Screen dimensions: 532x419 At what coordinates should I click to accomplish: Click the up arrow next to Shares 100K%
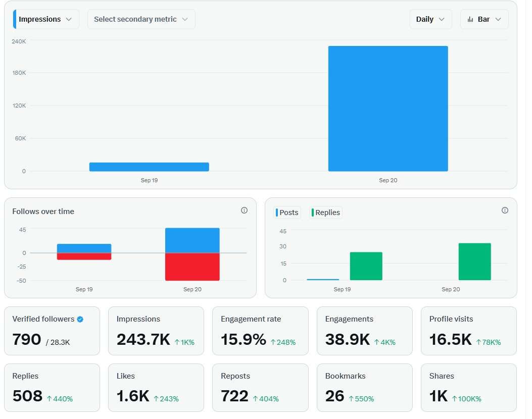[454, 399]
